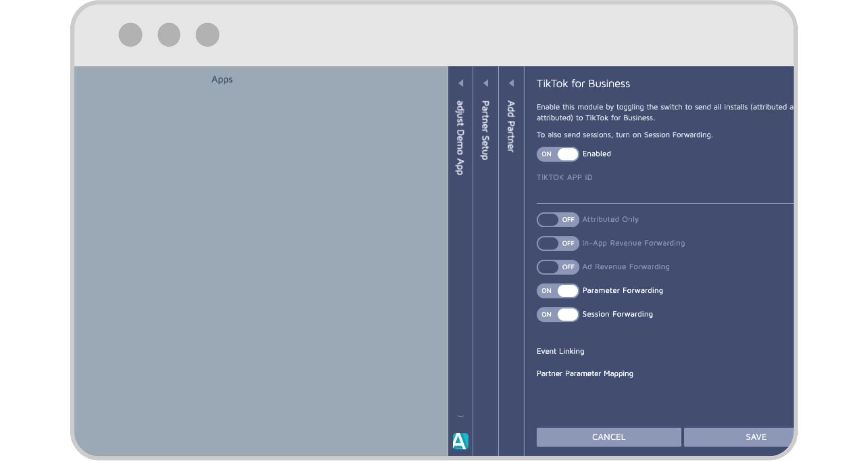This screenshot has height=461, width=868.
Task: Toggle the Enabled switch ON
Action: pyautogui.click(x=556, y=154)
